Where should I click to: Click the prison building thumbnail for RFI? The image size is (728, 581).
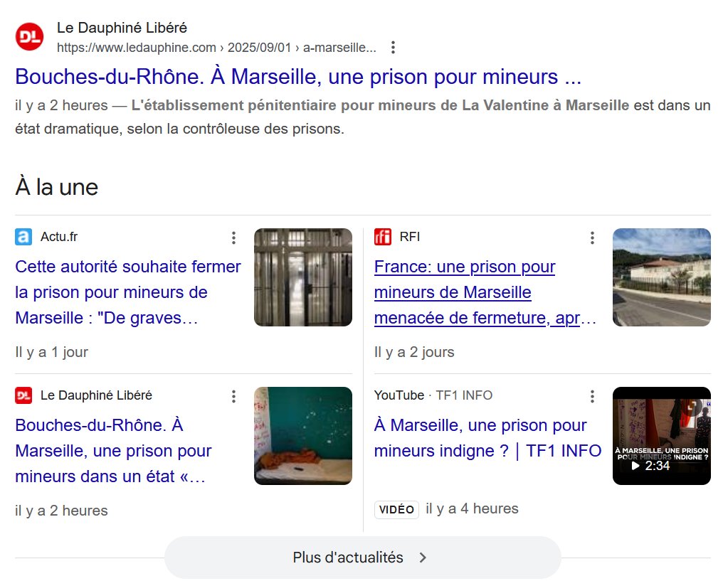click(x=662, y=277)
